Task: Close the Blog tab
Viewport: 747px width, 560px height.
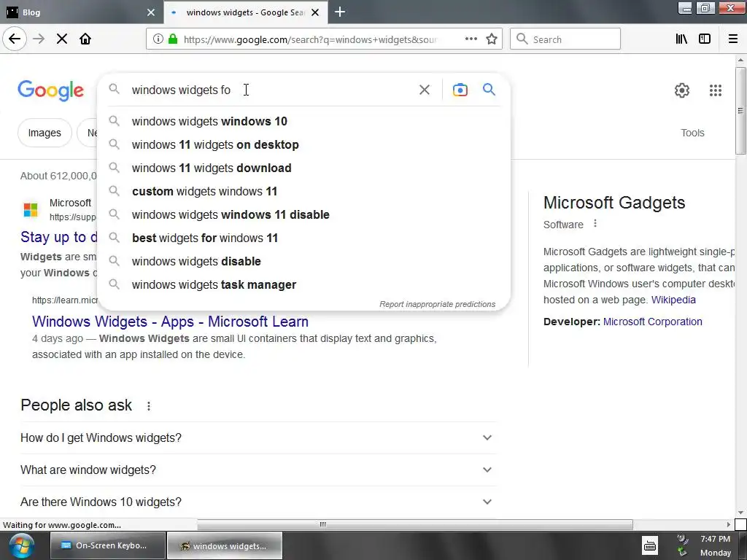Action: pyautogui.click(x=151, y=12)
